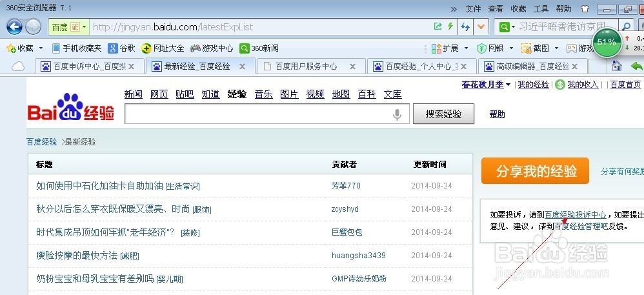Close the 百度用户服务中心 tab

tap(352, 66)
